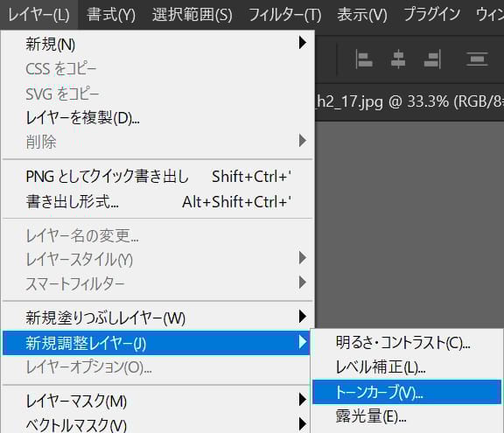Expand the レイヤーマスク(M) submenu
The width and height of the screenshot is (504, 433).
click(x=157, y=401)
